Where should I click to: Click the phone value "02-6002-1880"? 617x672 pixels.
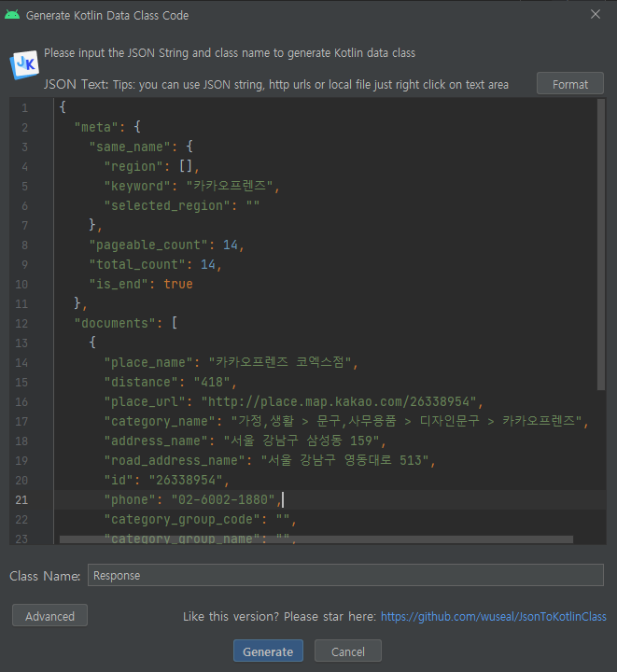[x=223, y=499]
